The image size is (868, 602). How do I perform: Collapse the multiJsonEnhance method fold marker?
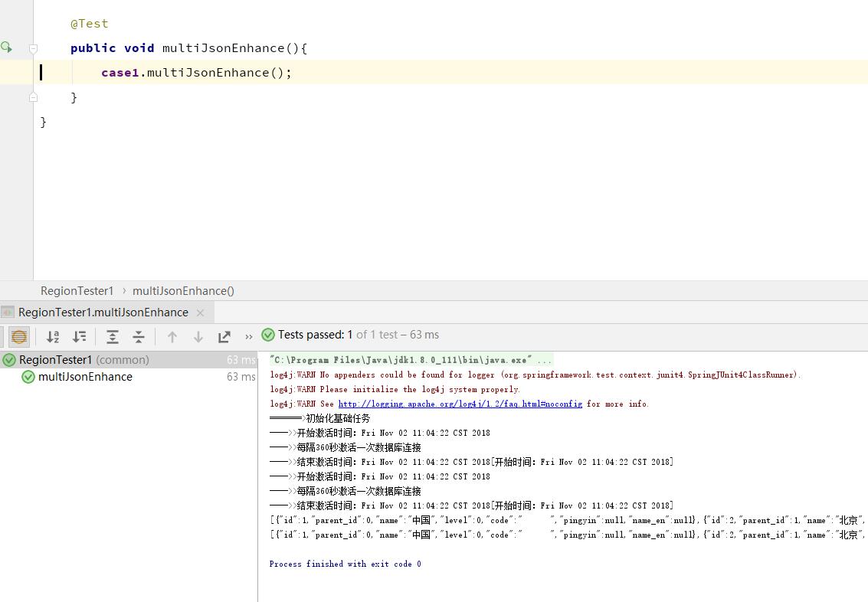pyautogui.click(x=33, y=49)
